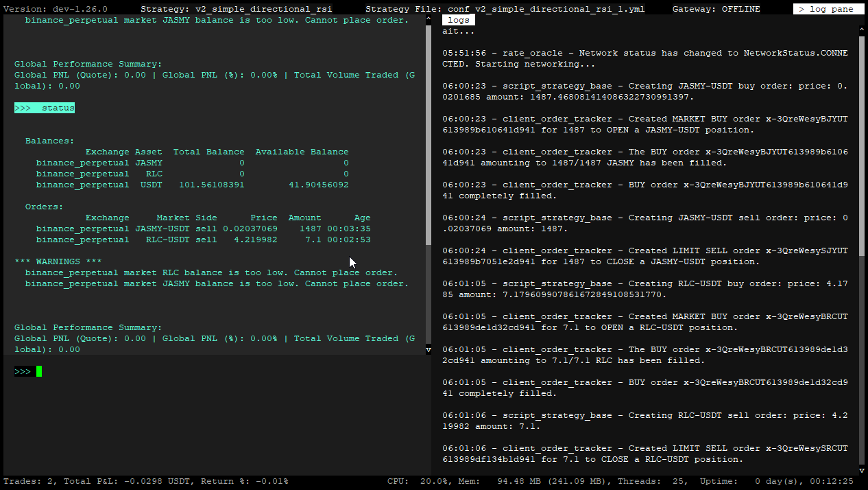Click the Version dev-1.26.0 label
868x490 pixels.
(56, 9)
